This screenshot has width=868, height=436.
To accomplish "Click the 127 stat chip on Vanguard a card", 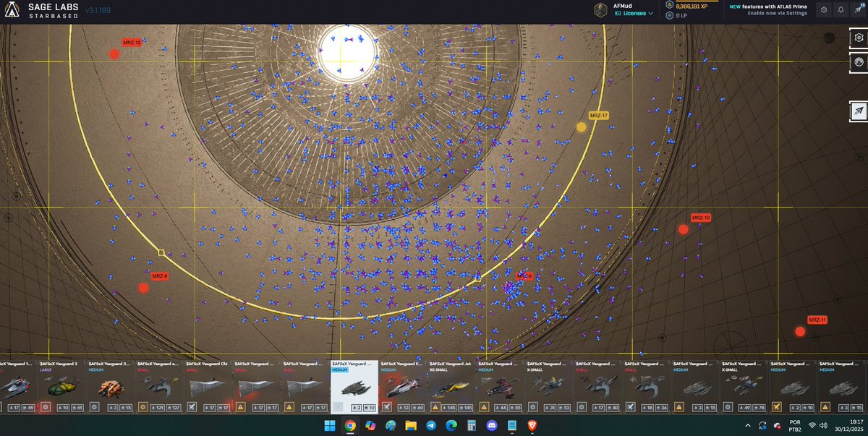I will click(174, 408).
